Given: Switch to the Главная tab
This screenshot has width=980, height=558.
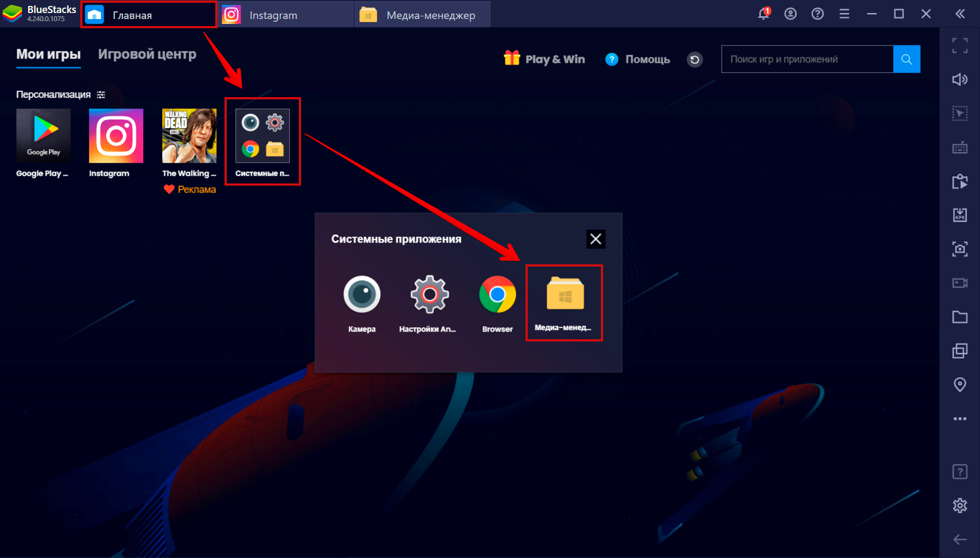Looking at the screenshot, I should pos(149,15).
